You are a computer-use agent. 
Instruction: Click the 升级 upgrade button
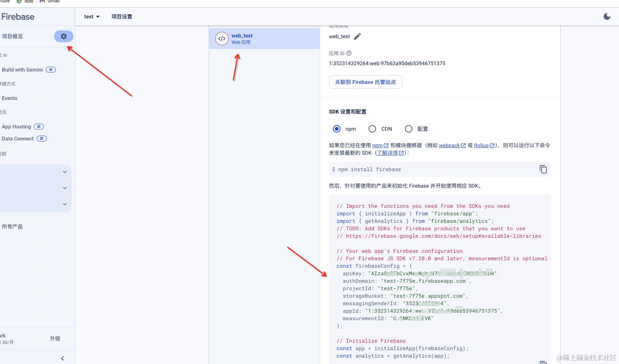(55, 339)
